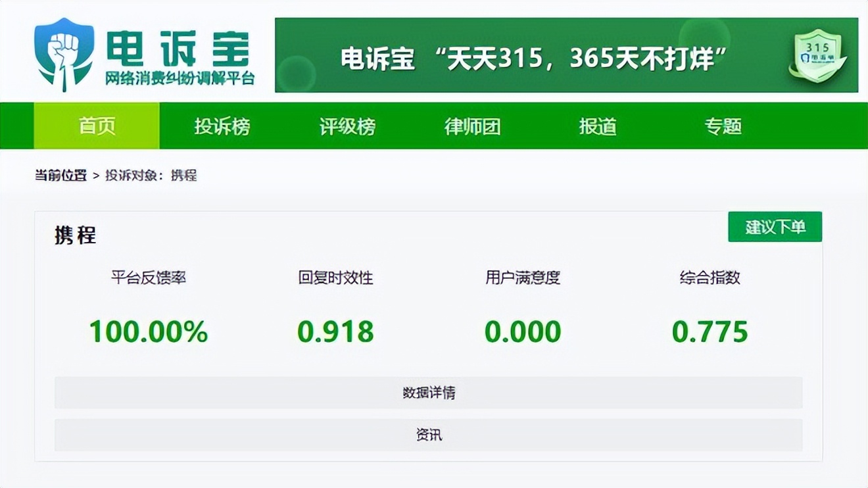This screenshot has width=868, height=488.
Task: Click the 电诉宝 天天315 banner
Action: click(566, 55)
